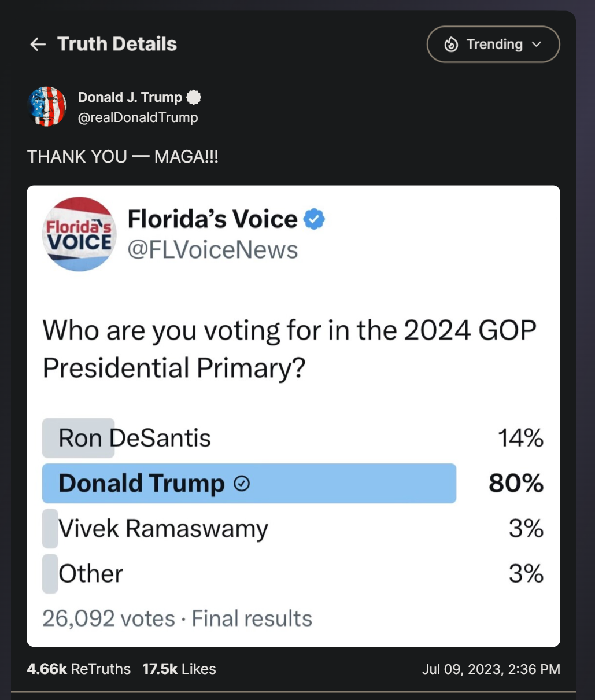Screen dimensions: 595x700
Task: Click the Truth Details header title
Action: tap(117, 44)
